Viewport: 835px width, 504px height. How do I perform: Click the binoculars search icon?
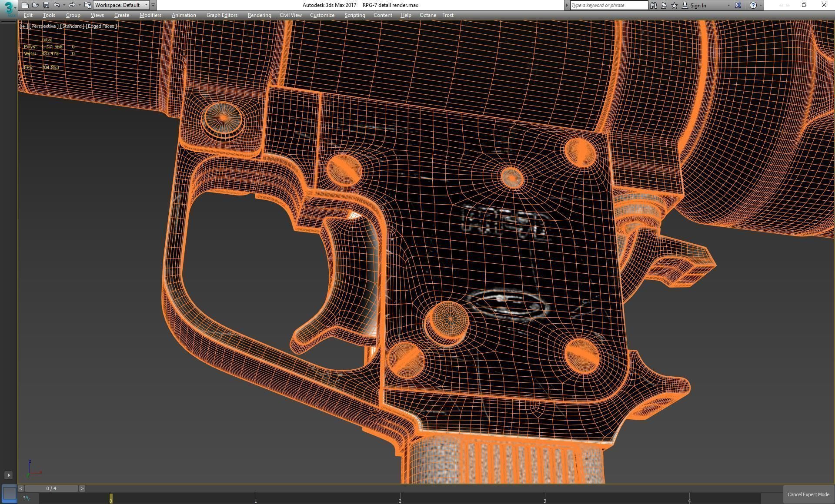click(x=653, y=5)
